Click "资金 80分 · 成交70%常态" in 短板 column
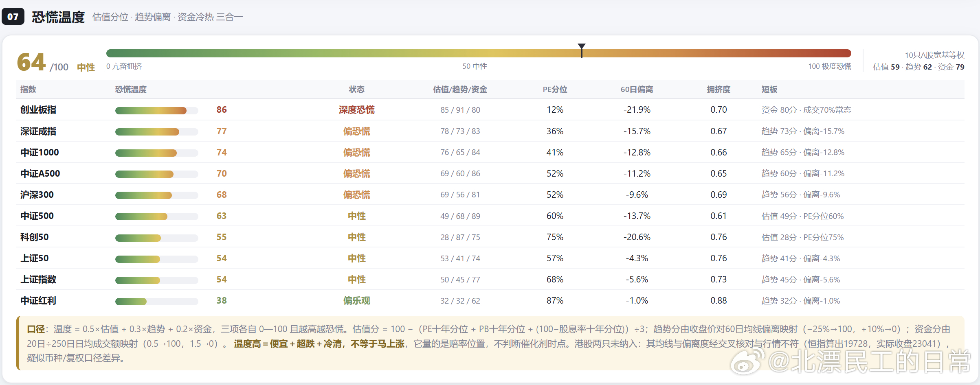Image resolution: width=980 pixels, height=385 pixels. pos(806,110)
